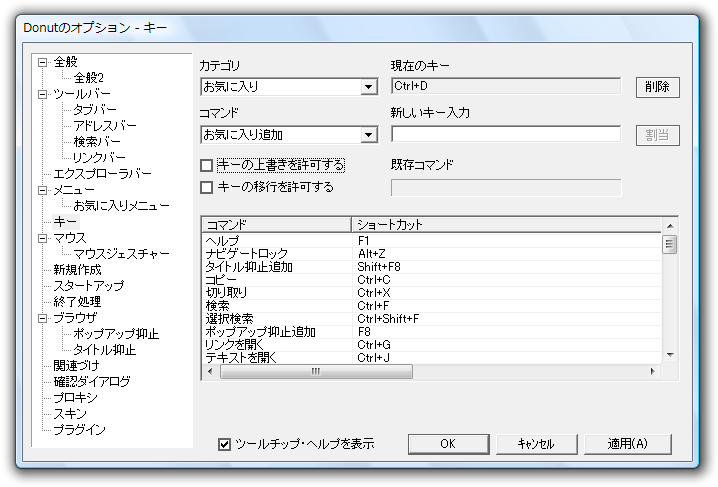Select the キー tree item
The height and width of the screenshot is (487, 718).
point(65,222)
